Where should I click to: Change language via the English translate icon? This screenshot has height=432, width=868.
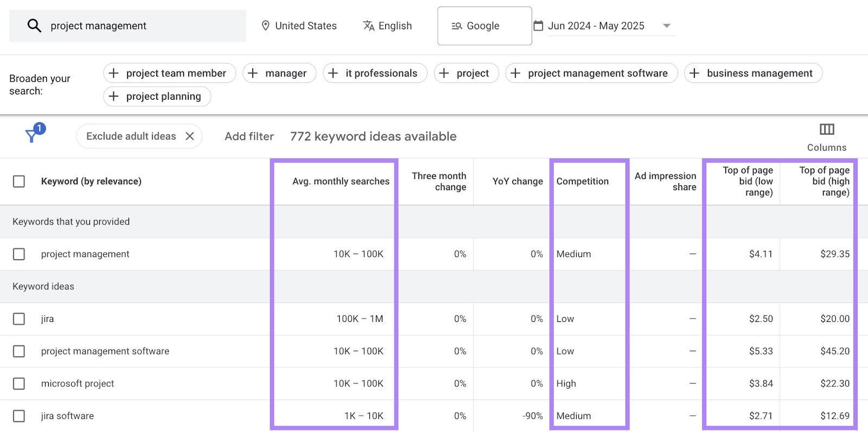coord(369,25)
